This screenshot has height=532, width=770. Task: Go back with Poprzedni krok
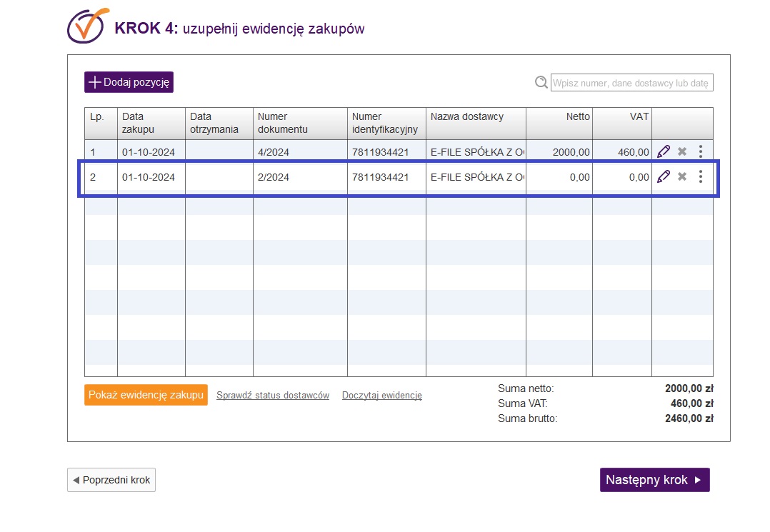(111, 480)
